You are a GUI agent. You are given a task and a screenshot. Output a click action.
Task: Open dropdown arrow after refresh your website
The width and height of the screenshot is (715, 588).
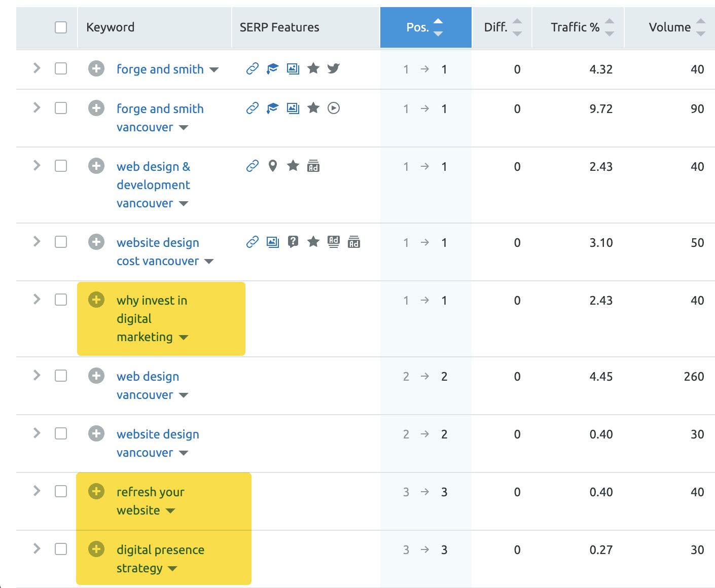(170, 511)
